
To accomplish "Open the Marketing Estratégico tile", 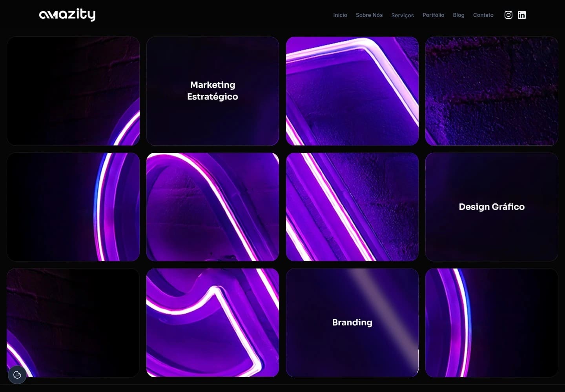I will (x=213, y=91).
